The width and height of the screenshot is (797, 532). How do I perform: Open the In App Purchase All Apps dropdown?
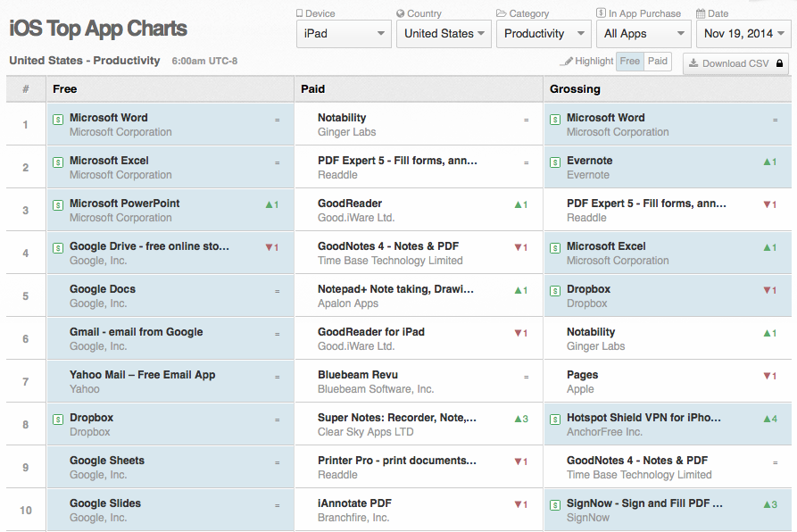click(x=643, y=34)
